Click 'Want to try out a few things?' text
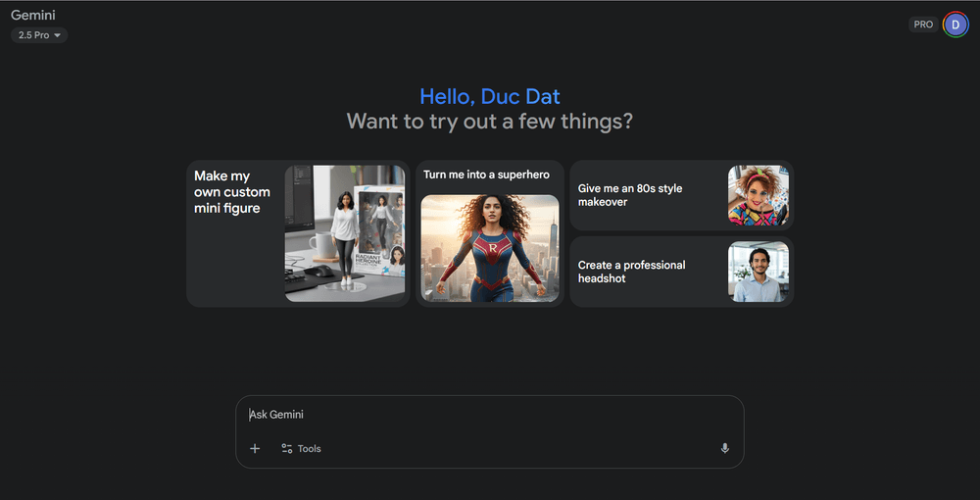Viewport: 980px width, 500px height. [x=489, y=121]
